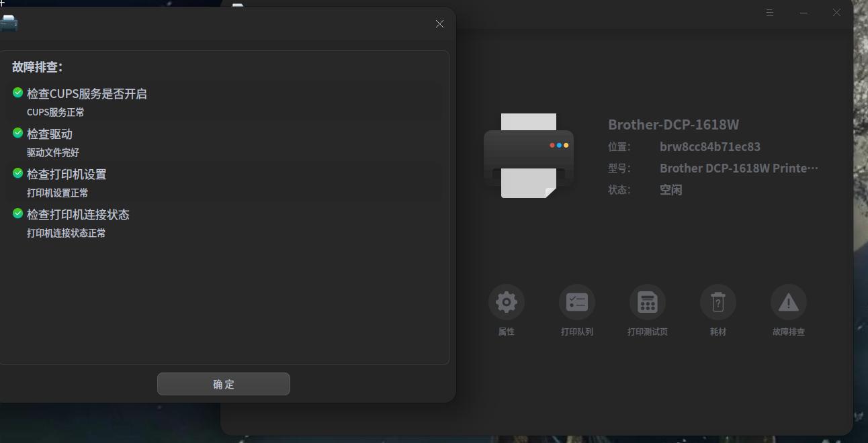Click the Brother-DCP-1618W printer name
Viewport: 868px width, 443px height.
pos(672,124)
